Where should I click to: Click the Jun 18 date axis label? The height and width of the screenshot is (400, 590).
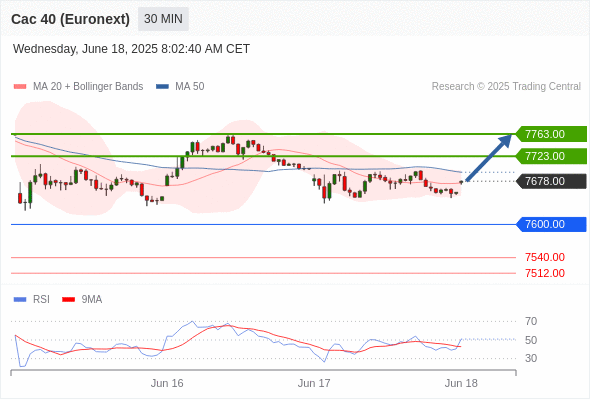pos(461,383)
